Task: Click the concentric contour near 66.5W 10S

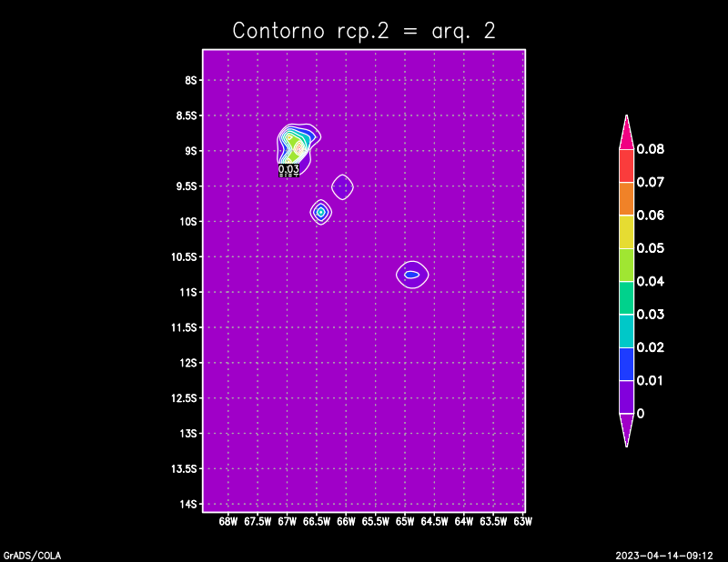Action: [x=320, y=211]
